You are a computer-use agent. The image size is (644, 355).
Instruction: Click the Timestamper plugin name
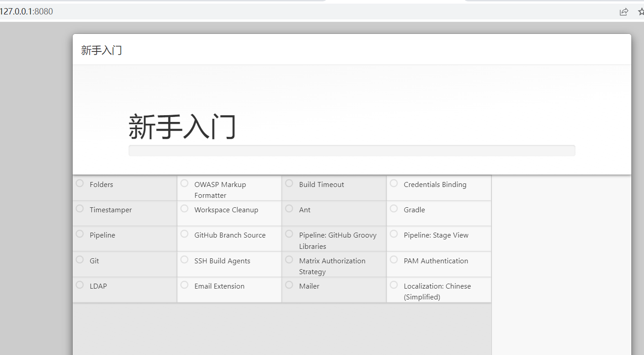(111, 210)
